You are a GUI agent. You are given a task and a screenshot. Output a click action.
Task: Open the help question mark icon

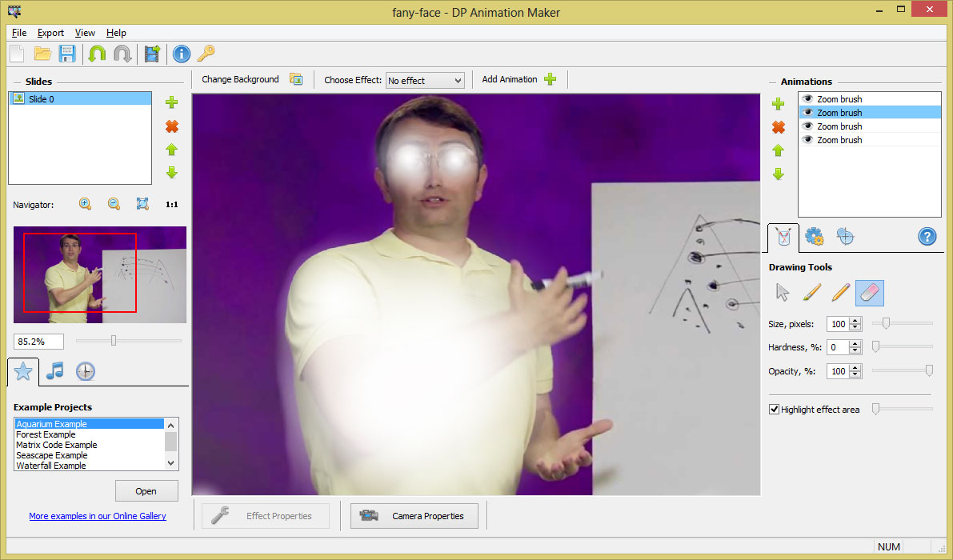[x=927, y=236]
